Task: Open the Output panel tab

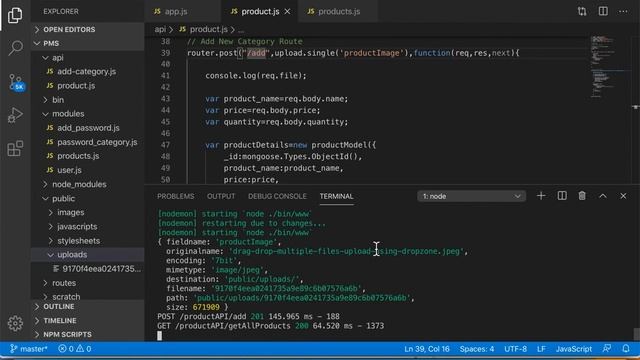Action: pyautogui.click(x=221, y=196)
